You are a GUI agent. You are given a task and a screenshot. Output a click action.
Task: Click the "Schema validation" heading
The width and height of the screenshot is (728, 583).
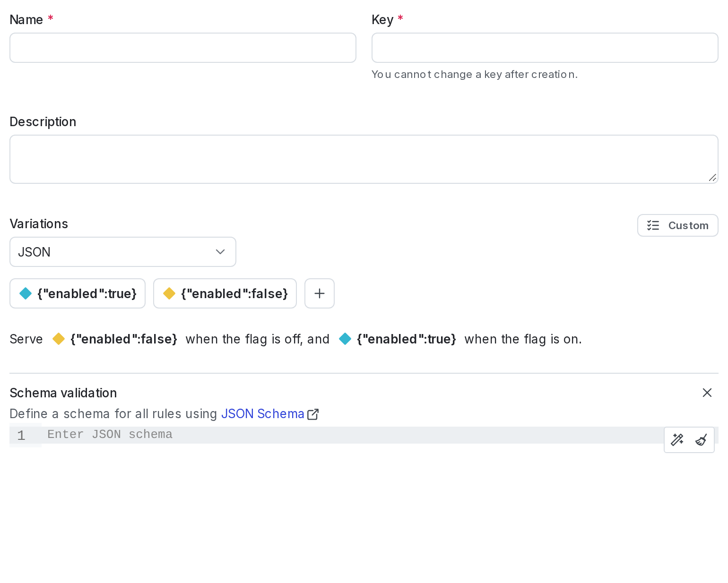pyautogui.click(x=63, y=393)
